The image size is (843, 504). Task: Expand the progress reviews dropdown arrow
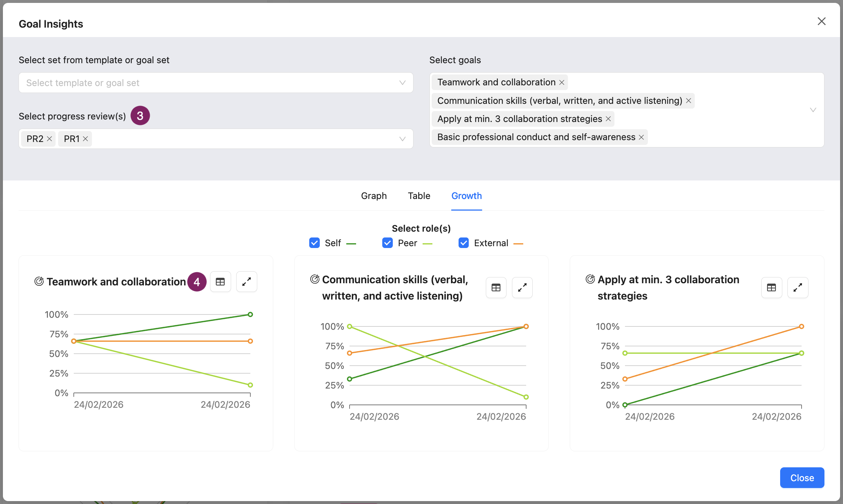(x=402, y=139)
